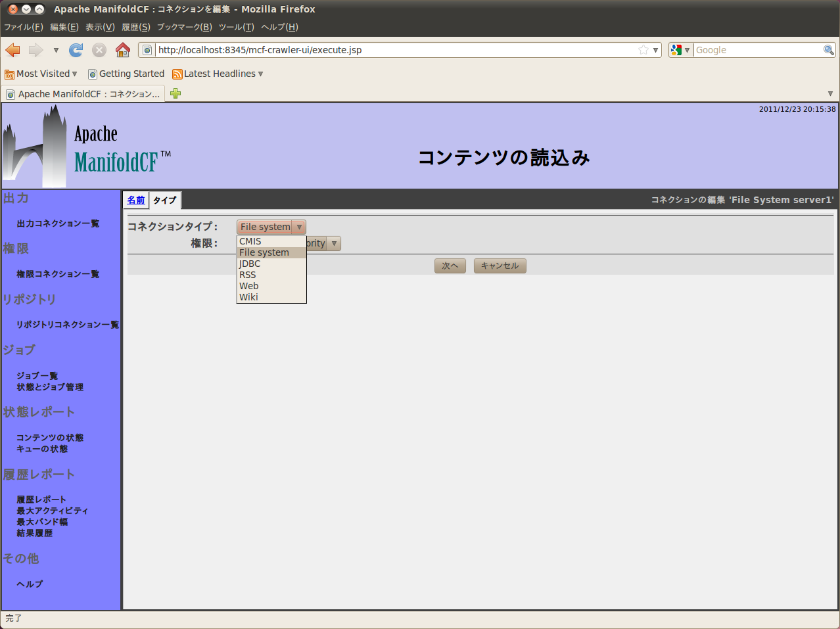Switch to the 名前 tab
The height and width of the screenshot is (629, 840).
(x=136, y=200)
